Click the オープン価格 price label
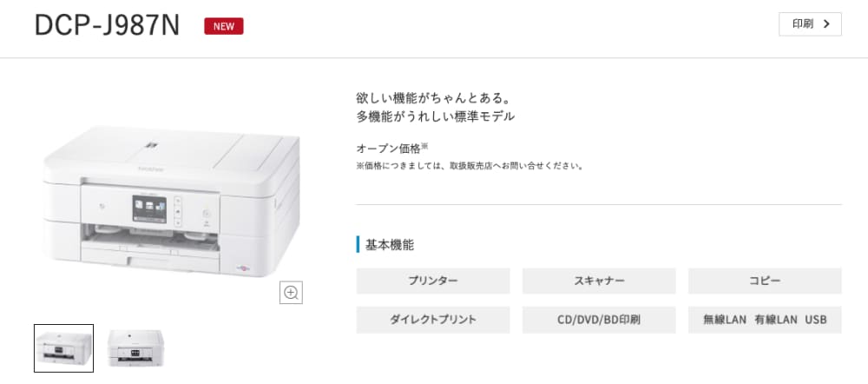Viewport: 868px width, 384px height. [x=389, y=149]
